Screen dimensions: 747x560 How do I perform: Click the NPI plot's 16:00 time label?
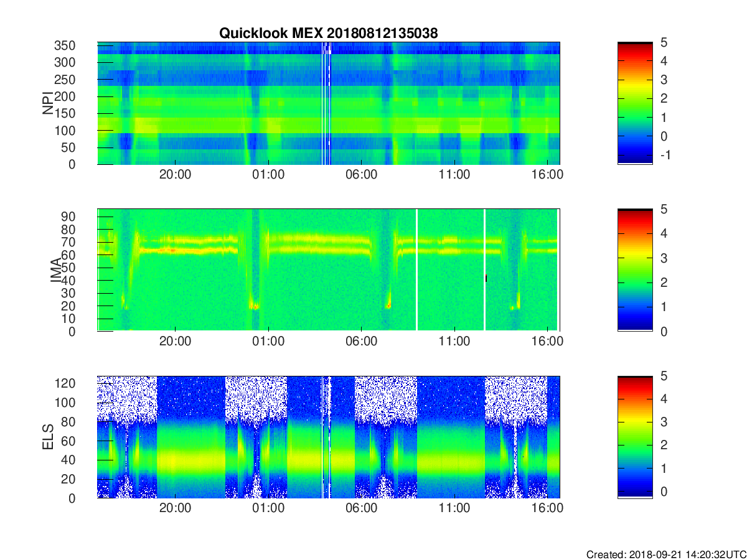[x=548, y=175]
